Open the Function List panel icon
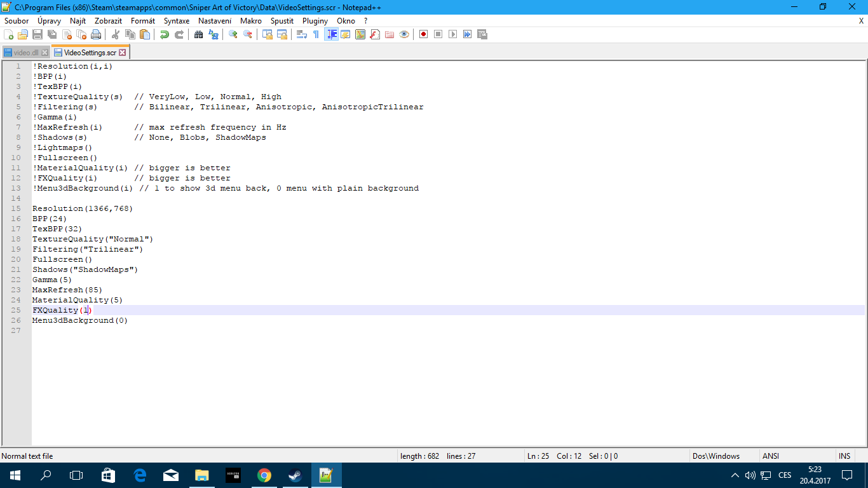The height and width of the screenshot is (488, 868). pyautogui.click(x=375, y=34)
